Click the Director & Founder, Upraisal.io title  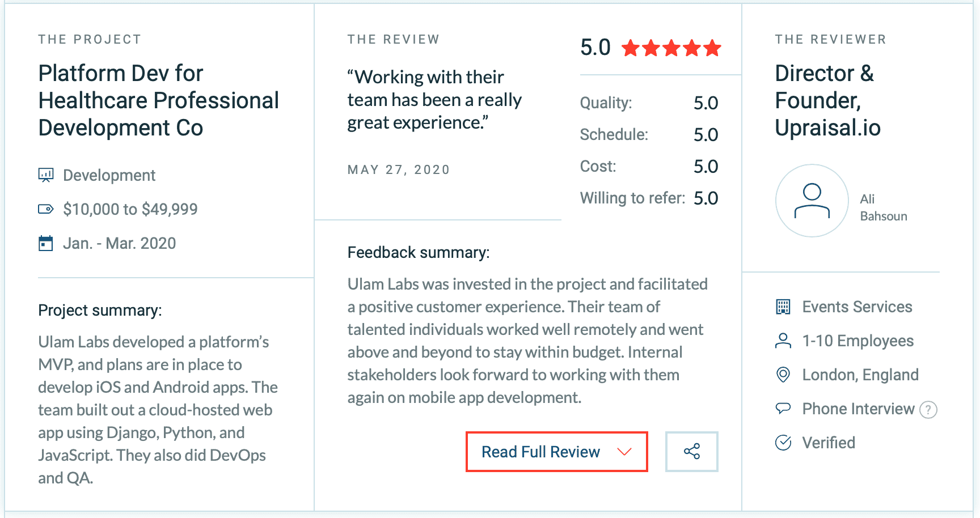827,100
